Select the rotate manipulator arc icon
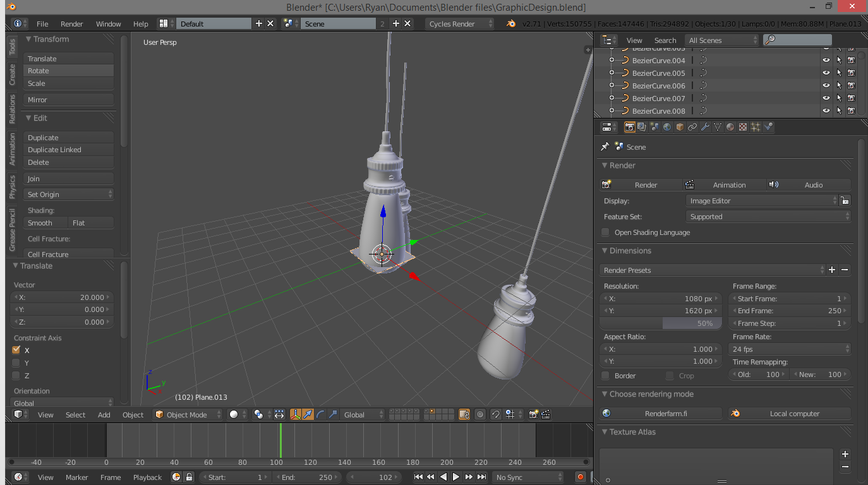Image resolution: width=868 pixels, height=485 pixels. point(320,414)
